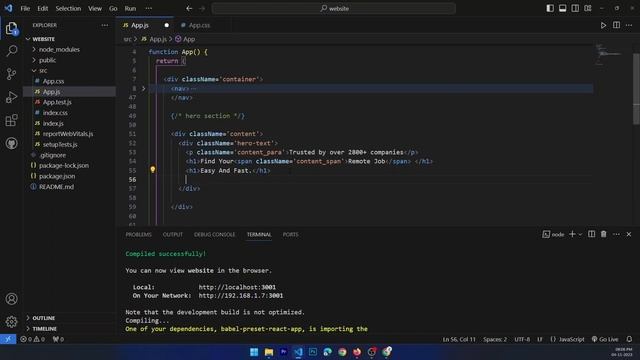The image size is (640, 360).
Task: Open editor More Actions menu
Action: pos(629,25)
